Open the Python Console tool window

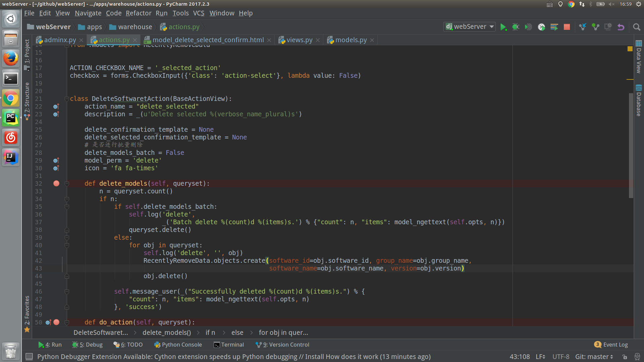click(178, 345)
